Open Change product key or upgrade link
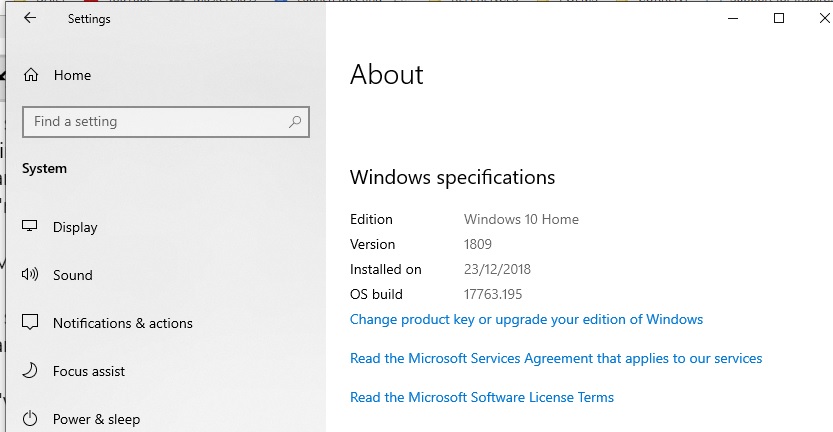The image size is (833, 432). coord(526,319)
